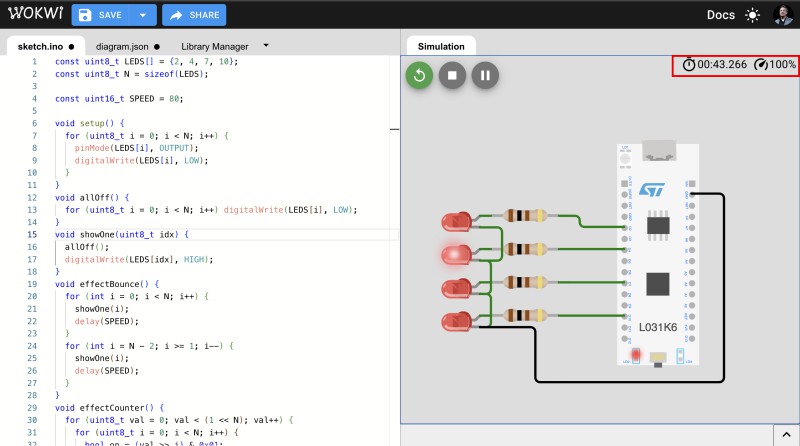Click the 100% simulation speed value
Viewport: 800px width, 446px height.
782,65
